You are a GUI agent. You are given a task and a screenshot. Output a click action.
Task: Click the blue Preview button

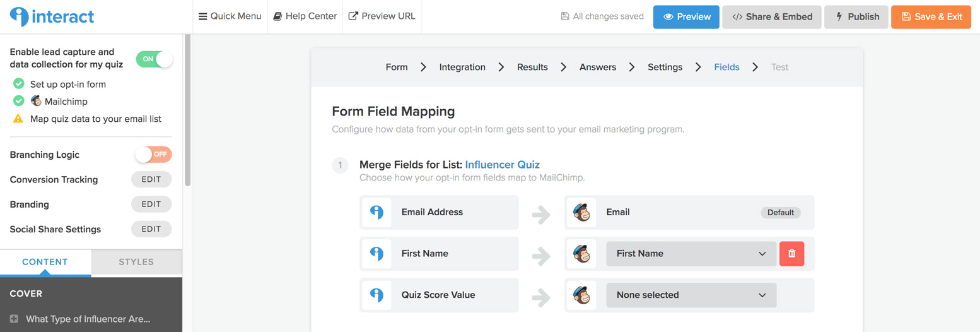pos(686,17)
